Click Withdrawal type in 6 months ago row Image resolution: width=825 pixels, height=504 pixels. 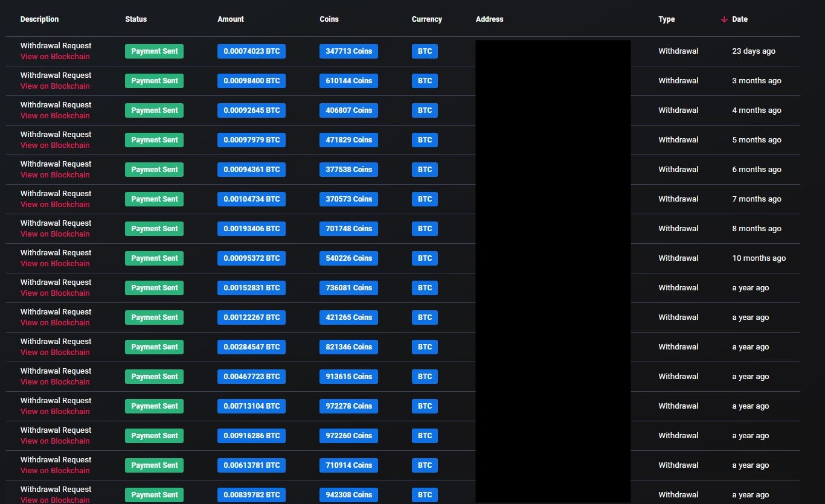click(678, 170)
